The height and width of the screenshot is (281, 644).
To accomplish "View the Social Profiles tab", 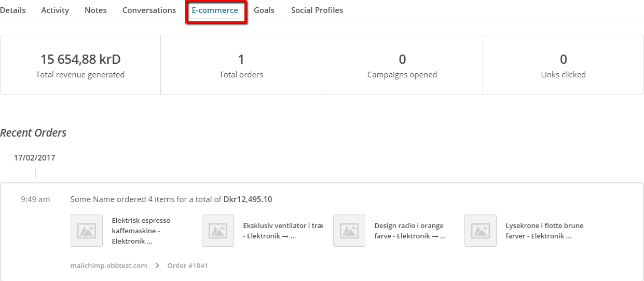I will coord(317,10).
